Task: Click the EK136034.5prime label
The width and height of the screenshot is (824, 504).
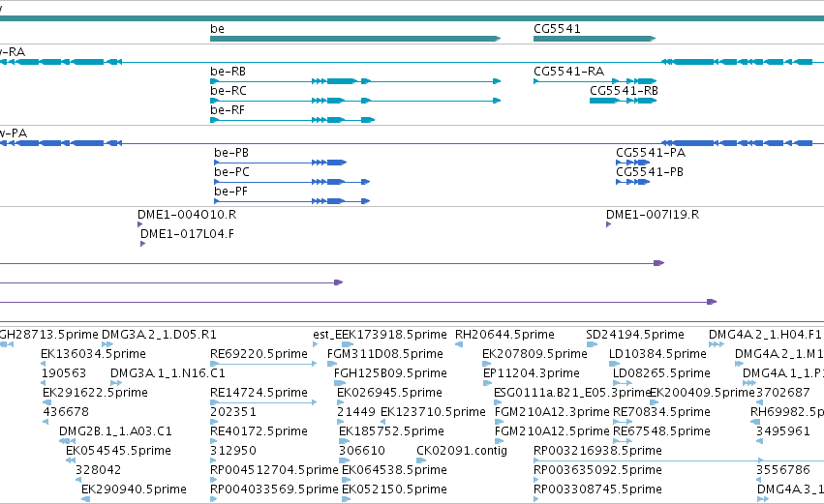Action: click(x=94, y=354)
